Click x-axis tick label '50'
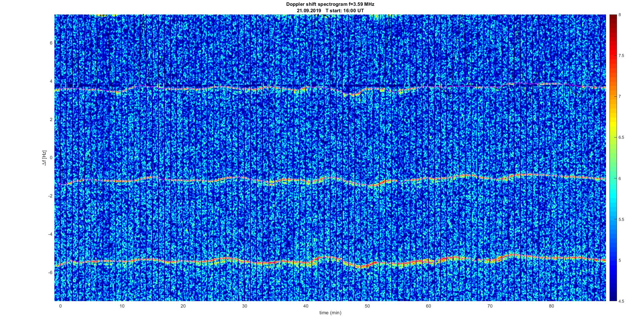The height and width of the screenshot is (323, 644). tap(367, 306)
